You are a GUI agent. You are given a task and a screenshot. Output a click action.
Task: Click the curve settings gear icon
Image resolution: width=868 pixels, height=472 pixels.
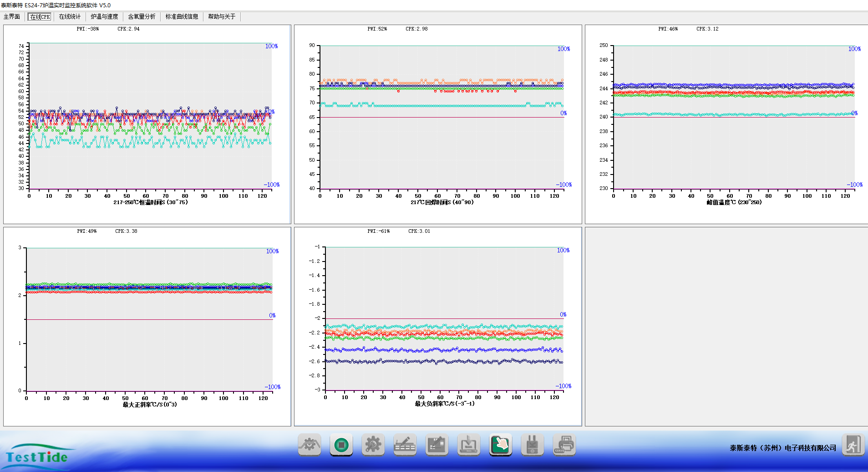click(x=310, y=445)
